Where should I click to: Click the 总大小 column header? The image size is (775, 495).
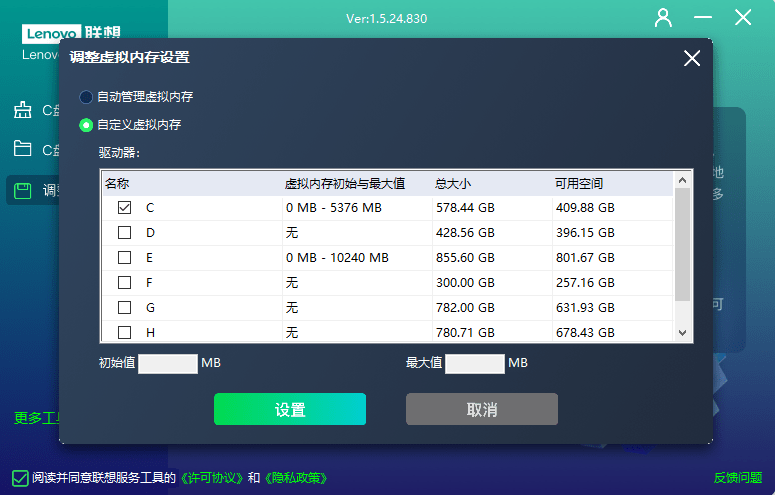[x=453, y=184]
